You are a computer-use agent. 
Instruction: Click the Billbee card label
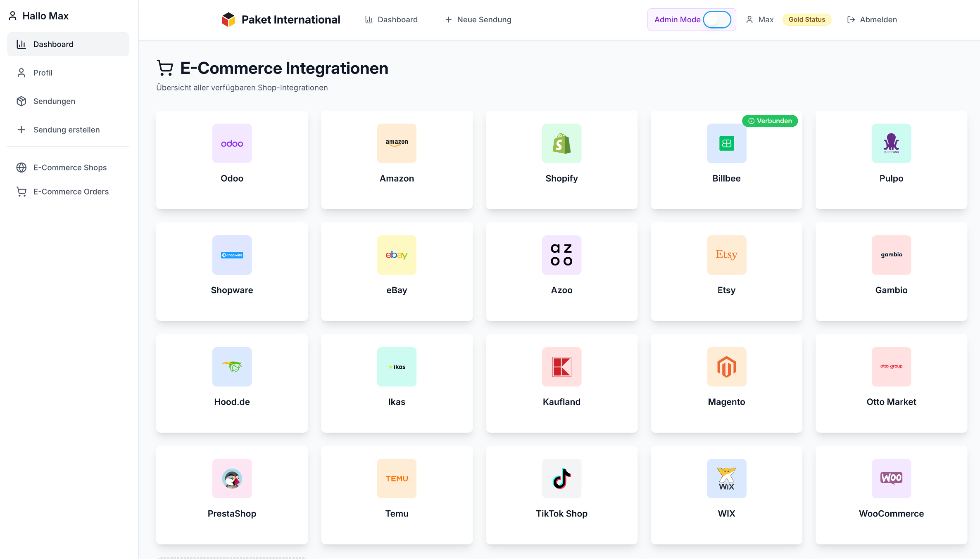point(726,178)
